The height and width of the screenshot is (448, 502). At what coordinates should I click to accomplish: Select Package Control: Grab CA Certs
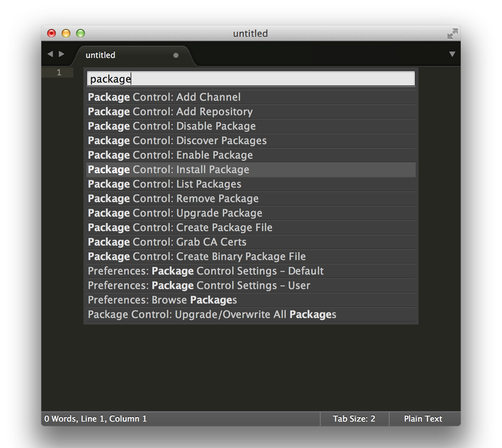click(251, 242)
